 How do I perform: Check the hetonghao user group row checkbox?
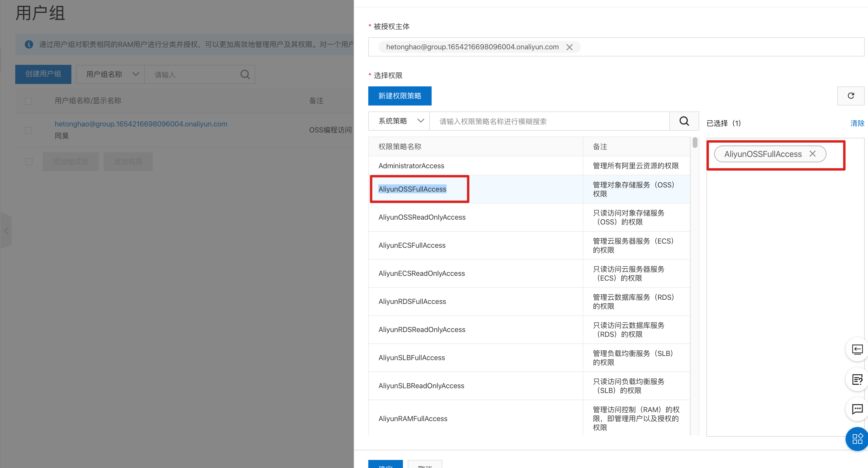(28, 130)
